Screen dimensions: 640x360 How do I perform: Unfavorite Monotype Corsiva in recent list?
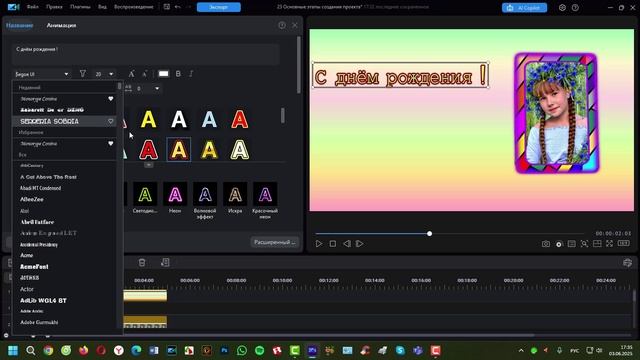tap(111, 99)
